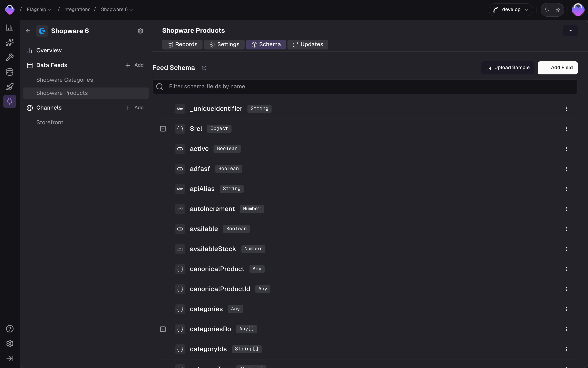Open the wrench tools sidebar icon

(x=10, y=57)
